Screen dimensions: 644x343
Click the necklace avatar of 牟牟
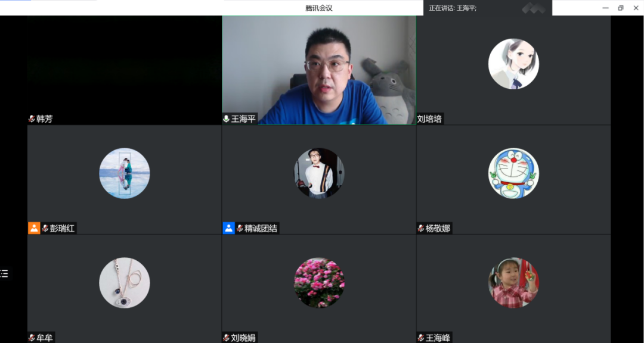pos(124,283)
